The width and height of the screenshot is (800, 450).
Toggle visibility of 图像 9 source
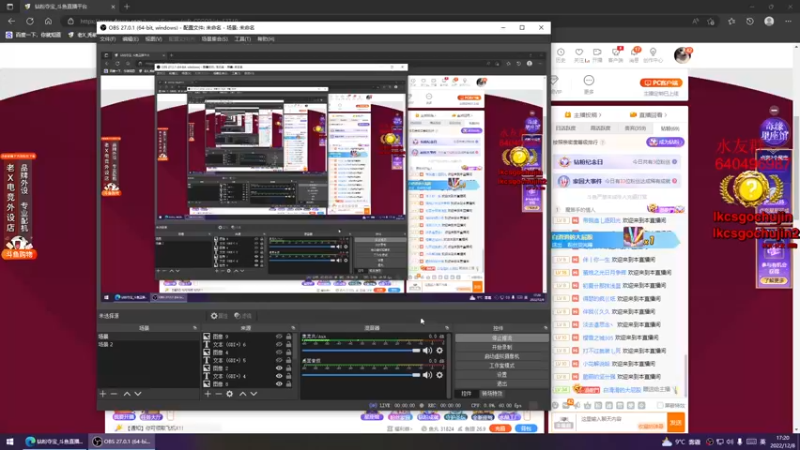pyautogui.click(x=279, y=337)
